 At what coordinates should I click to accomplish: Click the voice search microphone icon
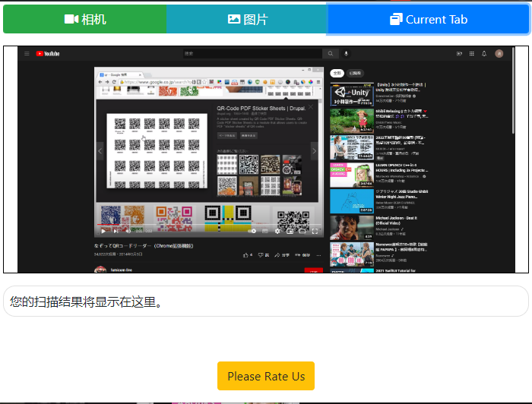click(x=346, y=54)
